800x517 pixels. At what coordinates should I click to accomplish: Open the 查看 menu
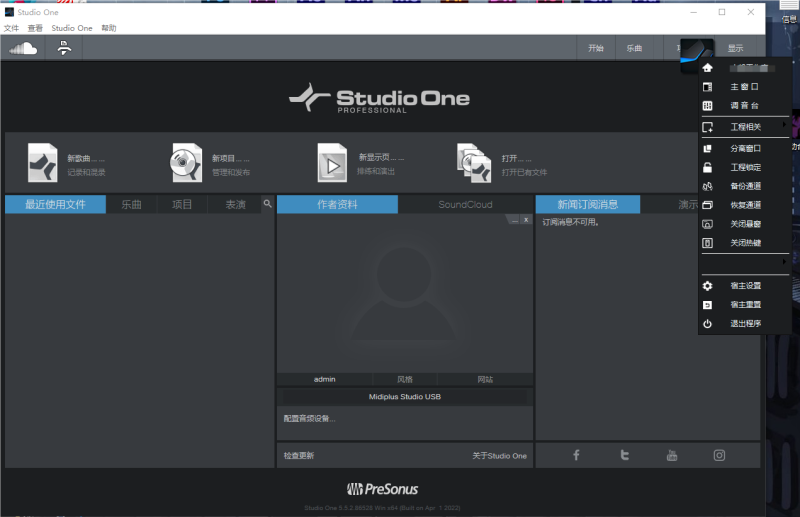pos(35,28)
